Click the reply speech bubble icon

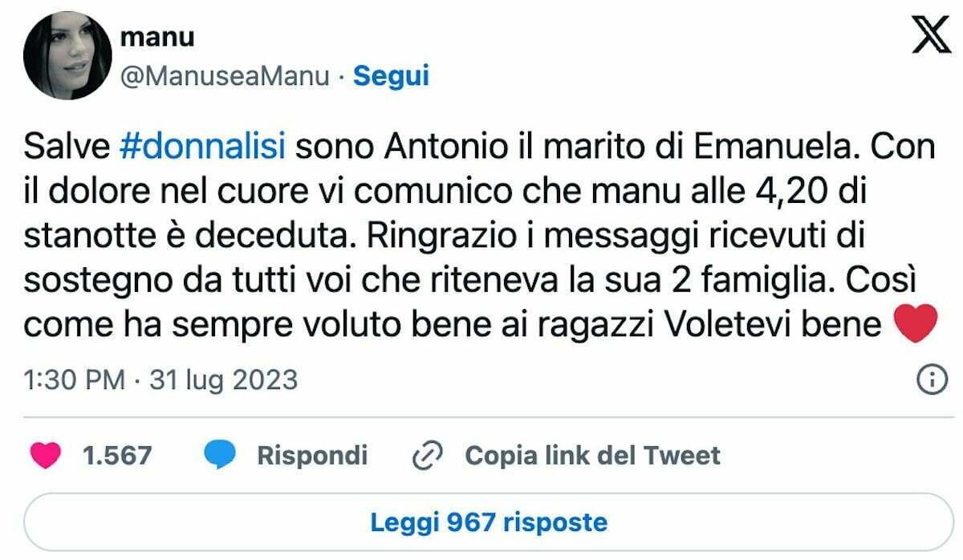219,456
